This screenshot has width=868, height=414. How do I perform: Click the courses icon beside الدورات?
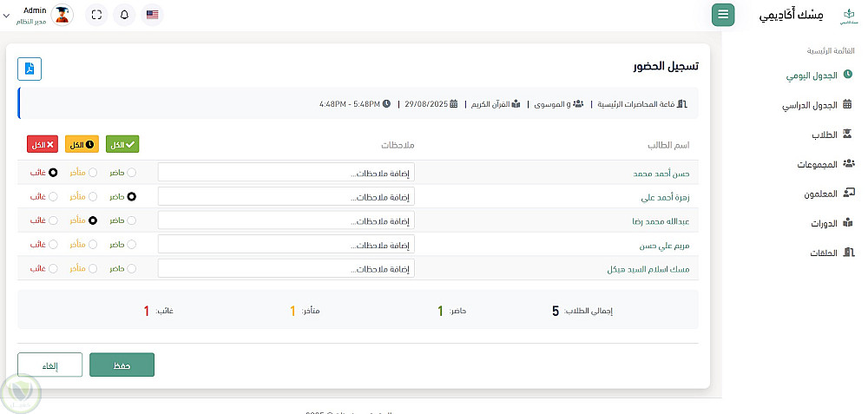pyautogui.click(x=847, y=222)
